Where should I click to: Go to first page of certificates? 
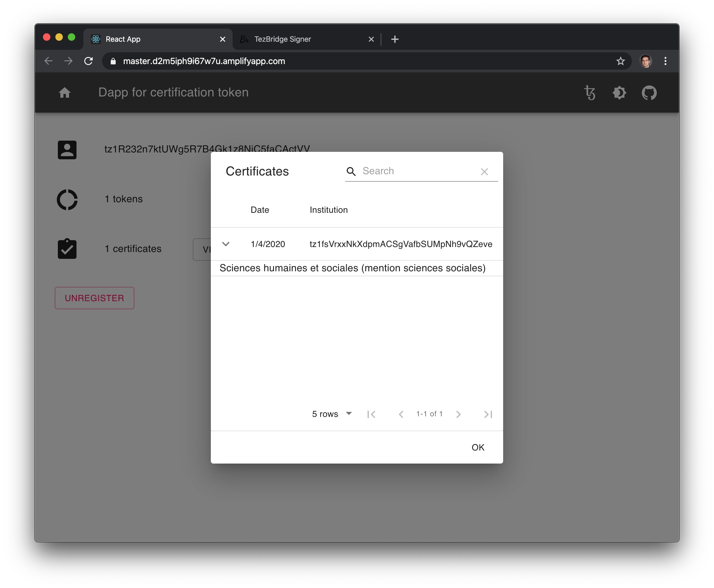[371, 414]
